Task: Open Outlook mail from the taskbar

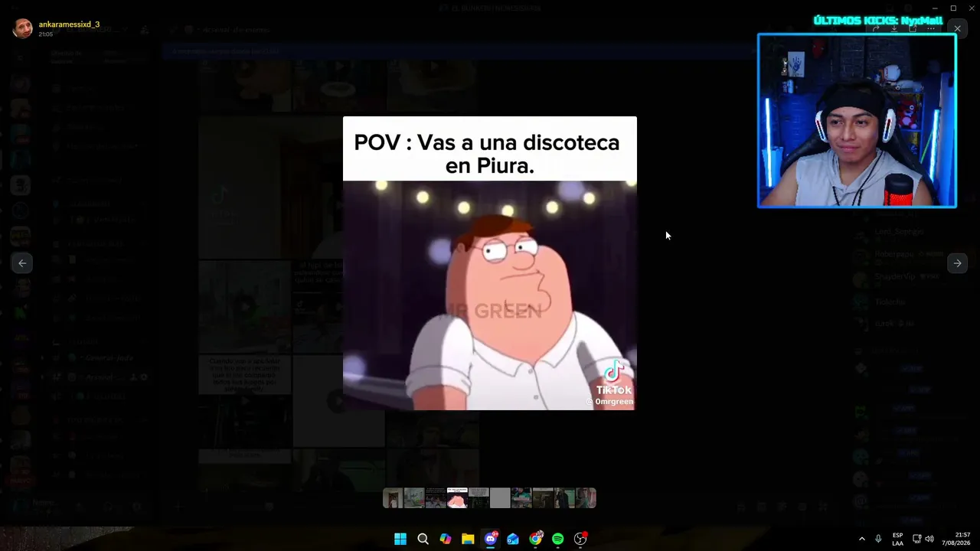Action: coord(513,539)
